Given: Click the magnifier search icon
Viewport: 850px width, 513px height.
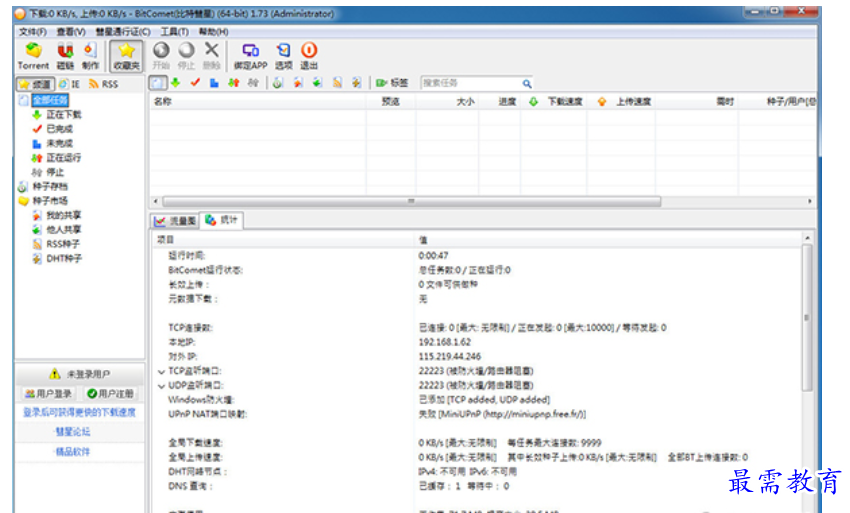Looking at the screenshot, I should tap(526, 84).
